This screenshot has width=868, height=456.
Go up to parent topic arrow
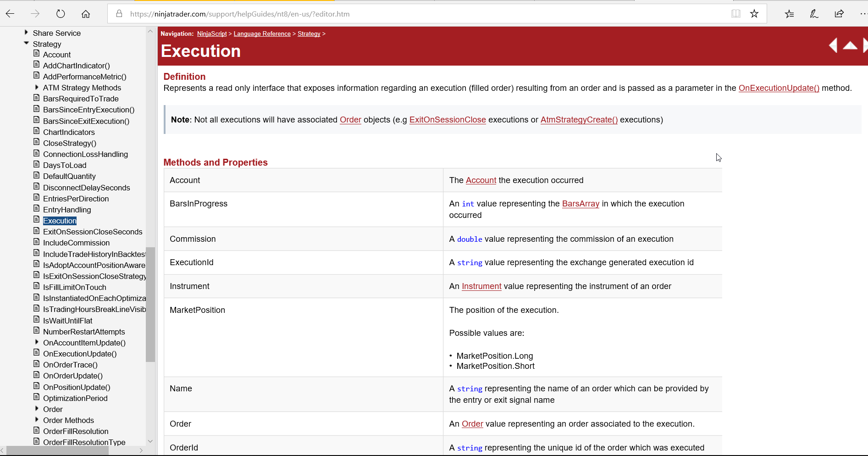(x=850, y=45)
